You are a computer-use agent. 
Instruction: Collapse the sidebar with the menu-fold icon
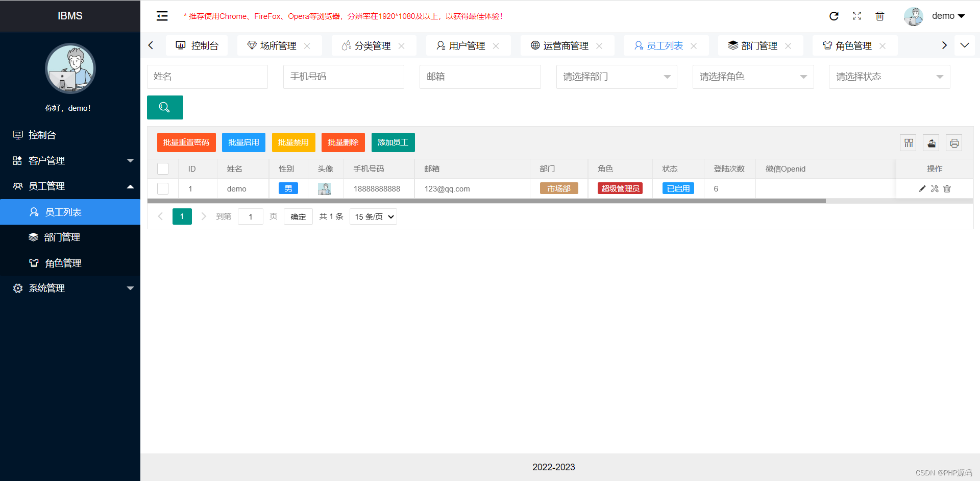point(162,16)
